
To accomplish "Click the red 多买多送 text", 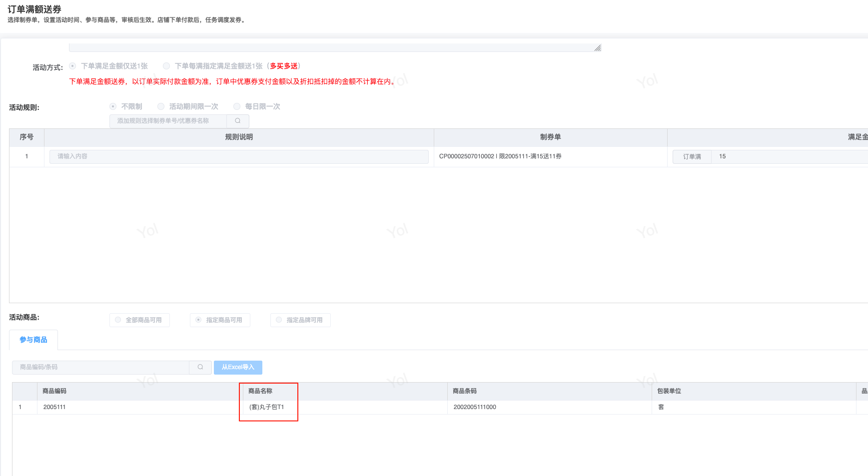I will click(284, 66).
